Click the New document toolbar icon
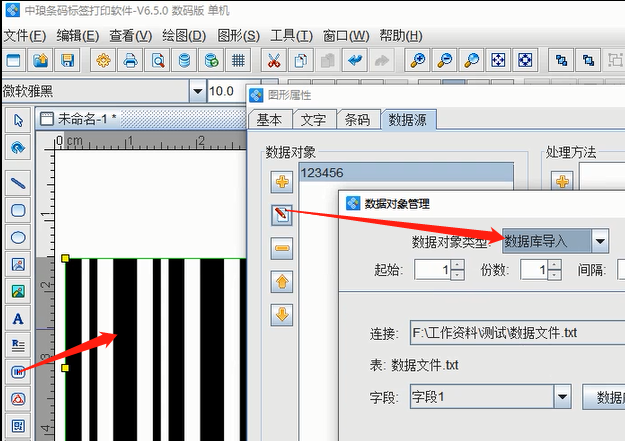 coord(14,61)
